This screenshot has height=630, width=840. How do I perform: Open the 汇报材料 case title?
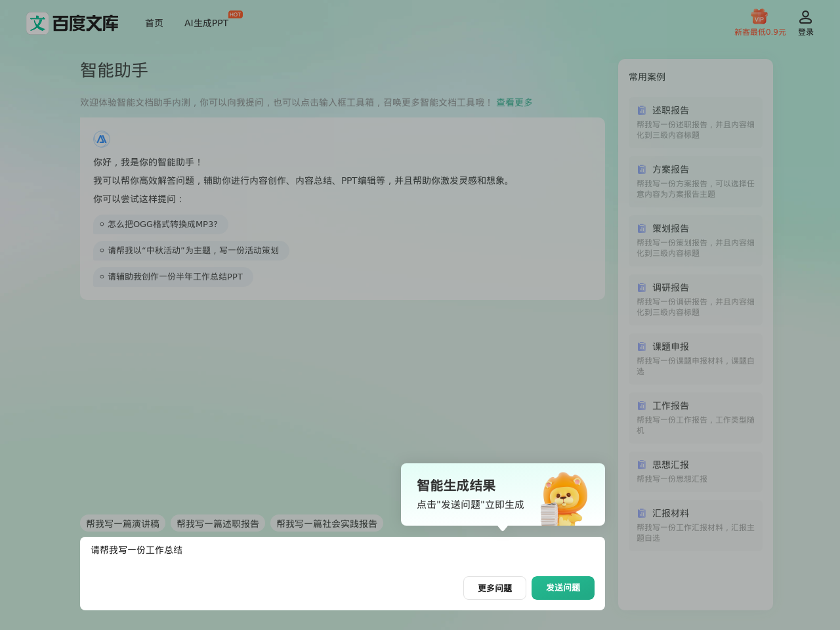[x=671, y=513]
